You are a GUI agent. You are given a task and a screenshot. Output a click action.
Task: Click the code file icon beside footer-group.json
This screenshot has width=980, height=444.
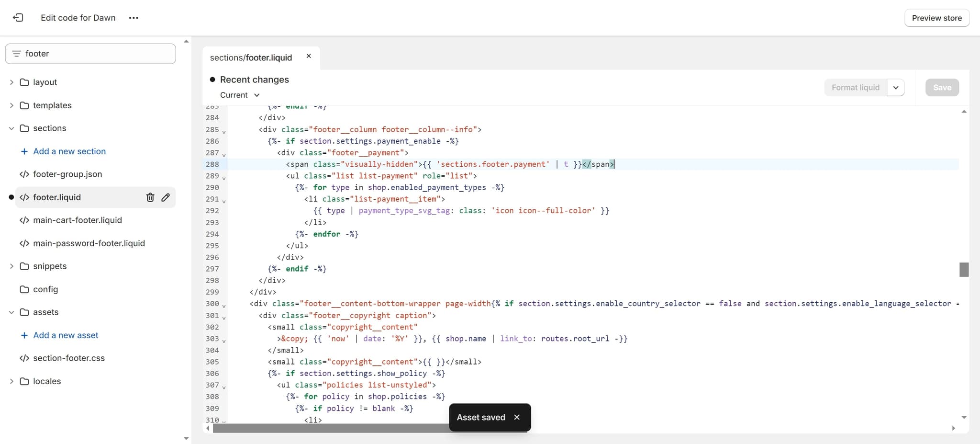click(24, 174)
